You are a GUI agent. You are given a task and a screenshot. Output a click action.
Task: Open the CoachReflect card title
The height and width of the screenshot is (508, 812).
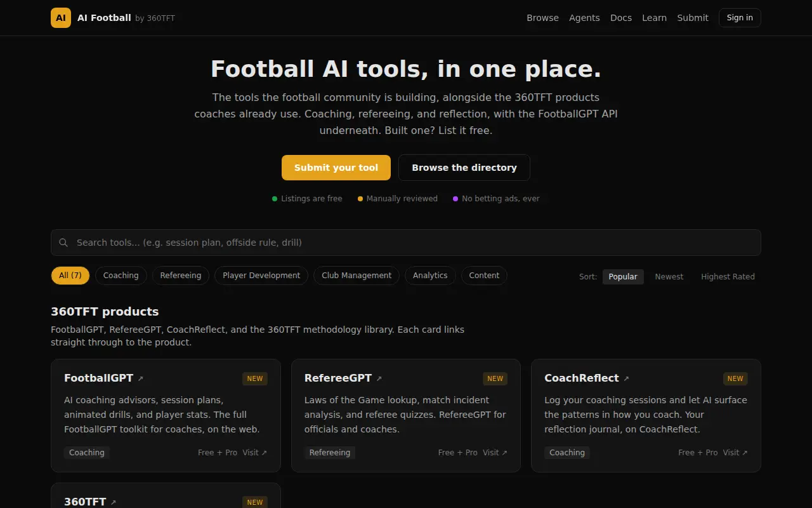pos(582,378)
